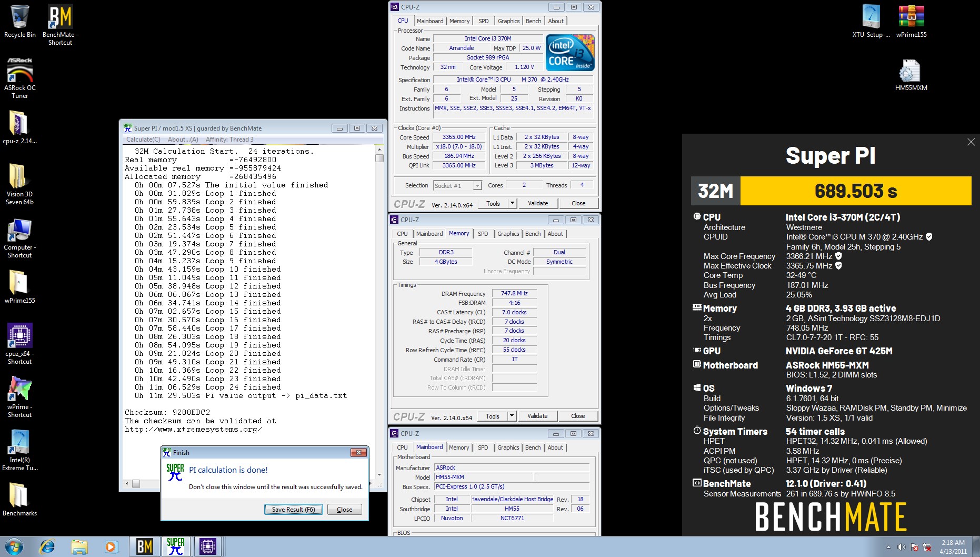Open the Computer Shortcut desktop icon
Image resolution: width=980 pixels, height=557 pixels.
[x=20, y=238]
